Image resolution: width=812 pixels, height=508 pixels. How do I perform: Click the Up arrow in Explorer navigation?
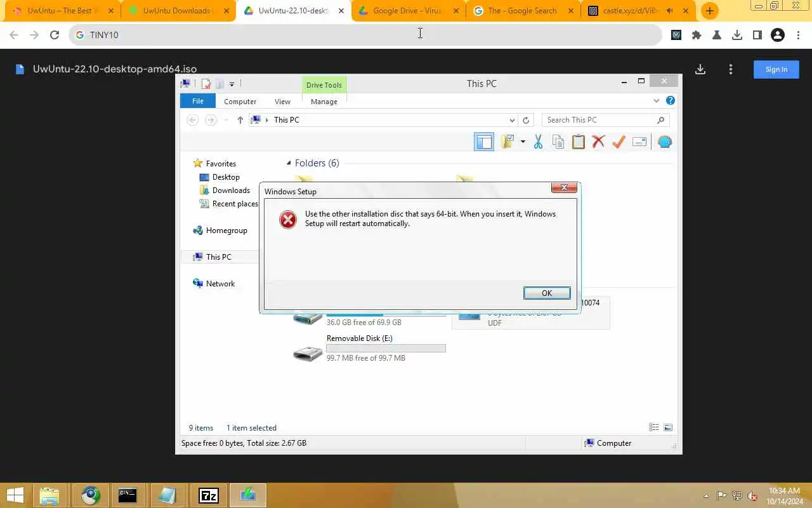240,120
